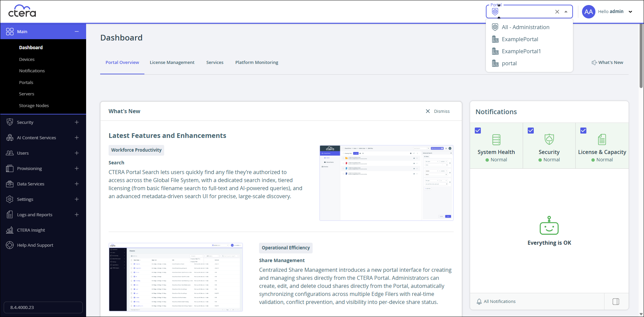The height and width of the screenshot is (317, 644).
Task: Click the page vertical scrollbar
Action: point(641,55)
